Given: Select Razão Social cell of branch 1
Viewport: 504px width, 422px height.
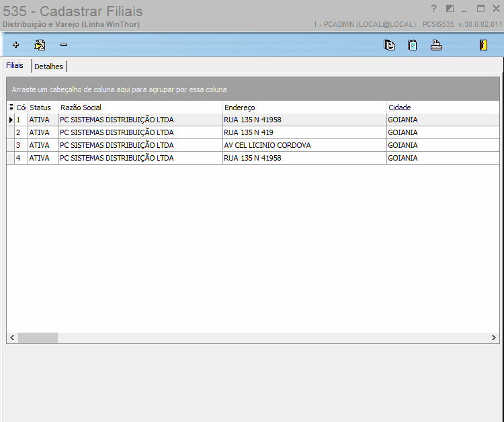Looking at the screenshot, I should [x=140, y=120].
